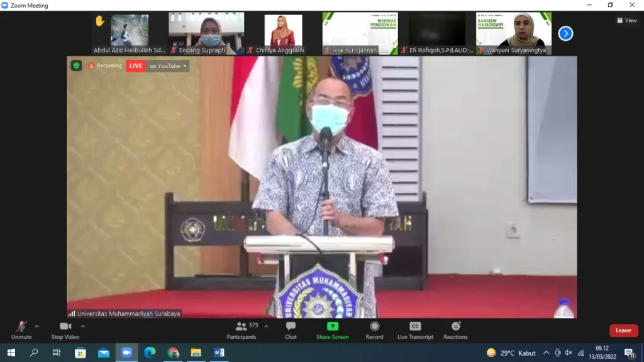This screenshot has width=644, height=362.
Task: Click the Zoom Meeting title bar icon
Action: (5, 5)
